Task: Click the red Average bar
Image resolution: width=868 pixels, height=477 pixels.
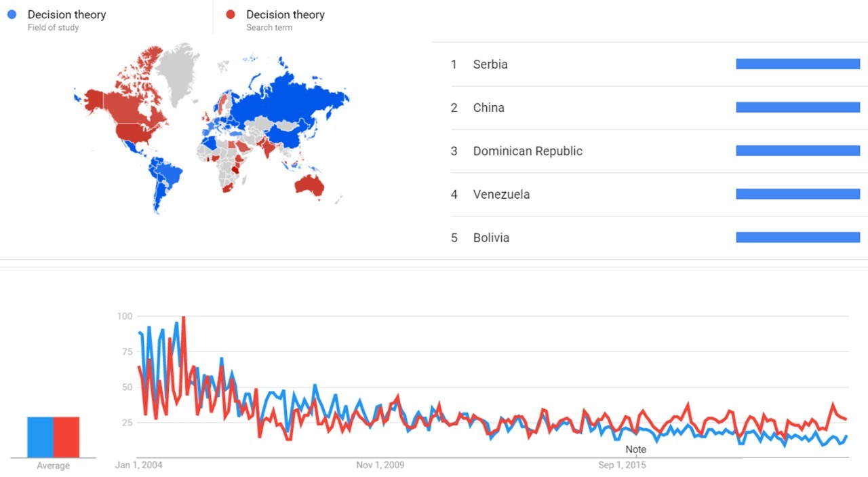Action: (x=66, y=437)
